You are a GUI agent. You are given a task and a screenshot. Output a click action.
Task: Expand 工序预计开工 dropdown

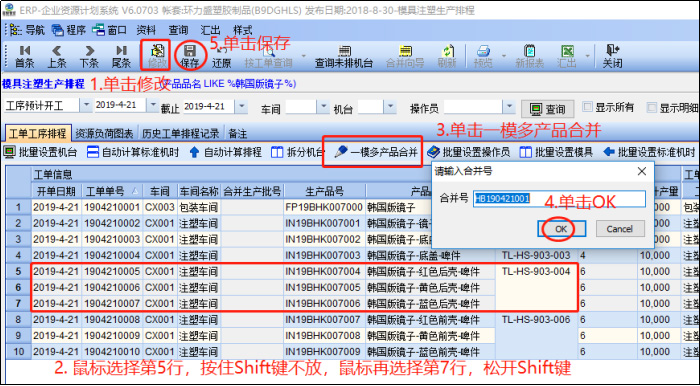[86, 106]
